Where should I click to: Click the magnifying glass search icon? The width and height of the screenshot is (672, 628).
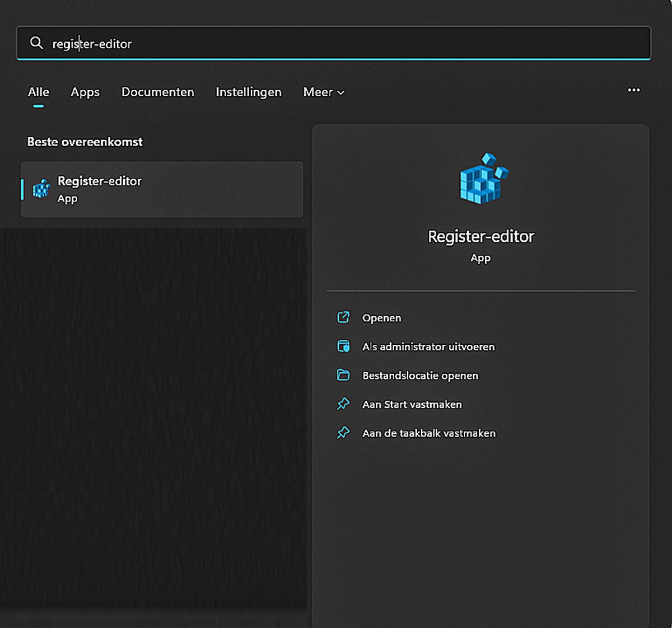pos(36,43)
